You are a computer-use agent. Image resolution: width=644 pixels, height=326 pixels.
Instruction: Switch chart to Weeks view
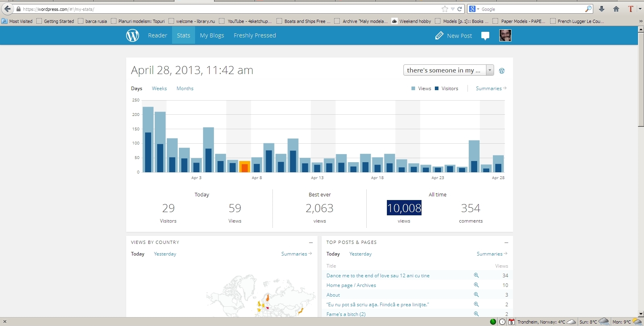[x=159, y=89]
